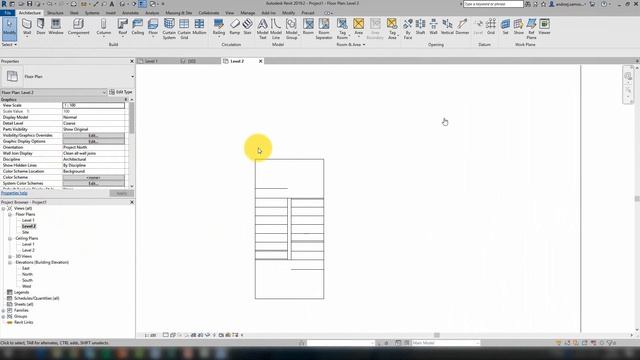Viewport: 640px width, 360px height.
Task: Select the By Face opening tool
Action: [407, 29]
